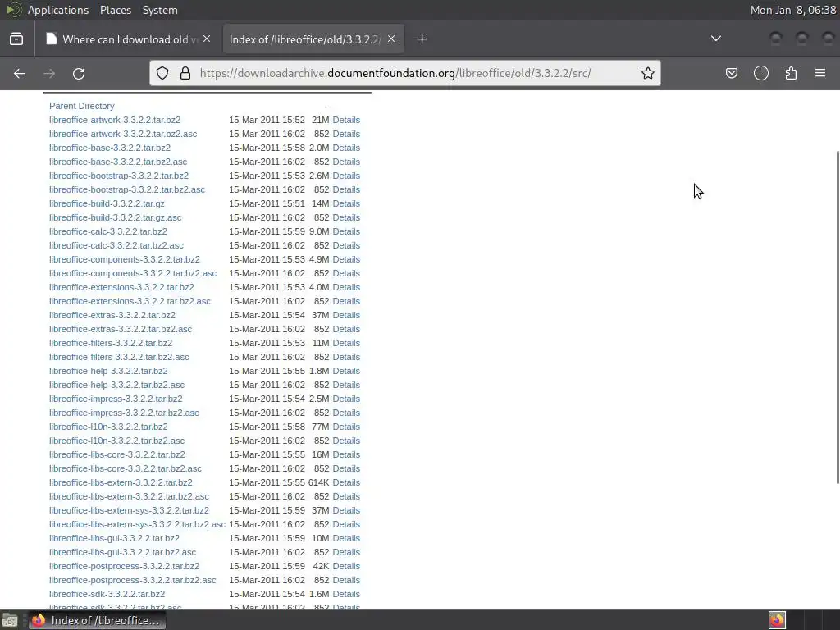The height and width of the screenshot is (630, 840).
Task: Click libreoffice-postprocess-3.3.2.2.tar.bz2.asc link
Action: (133, 580)
